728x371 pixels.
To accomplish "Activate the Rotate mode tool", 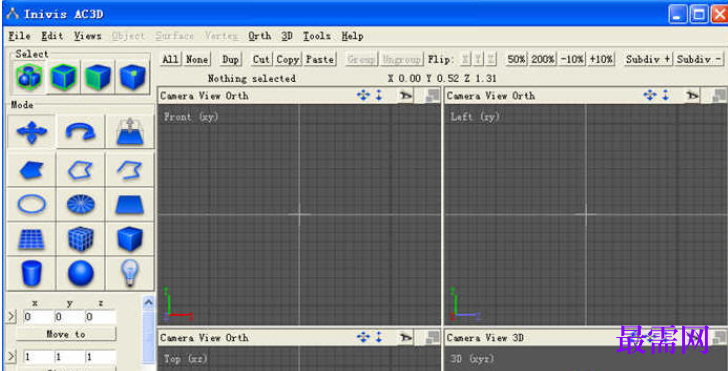I will coord(80,132).
